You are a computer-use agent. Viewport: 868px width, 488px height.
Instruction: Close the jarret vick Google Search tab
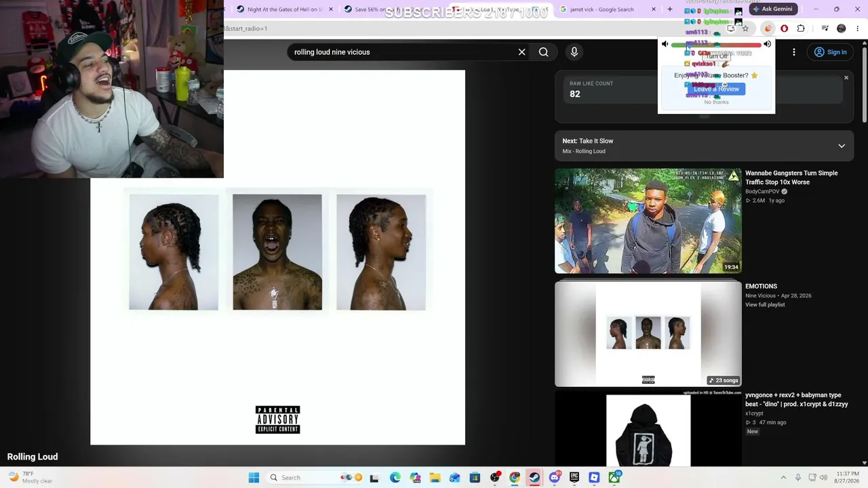click(x=653, y=9)
